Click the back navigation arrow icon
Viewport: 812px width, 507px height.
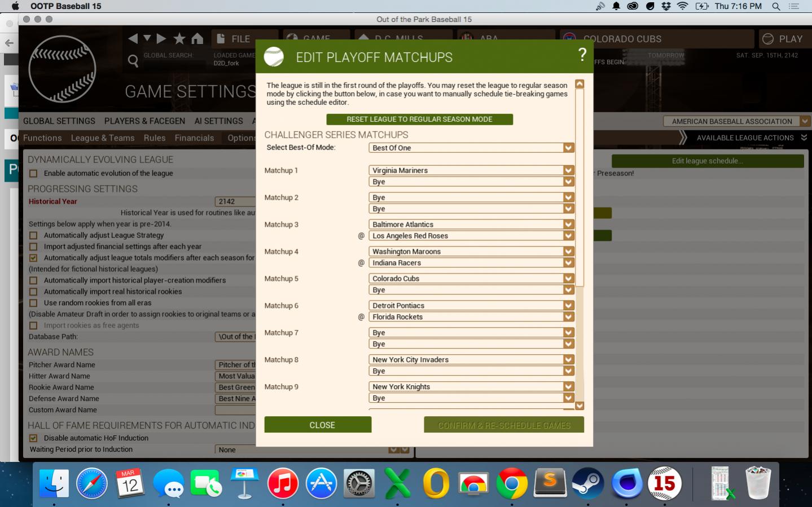(133, 38)
